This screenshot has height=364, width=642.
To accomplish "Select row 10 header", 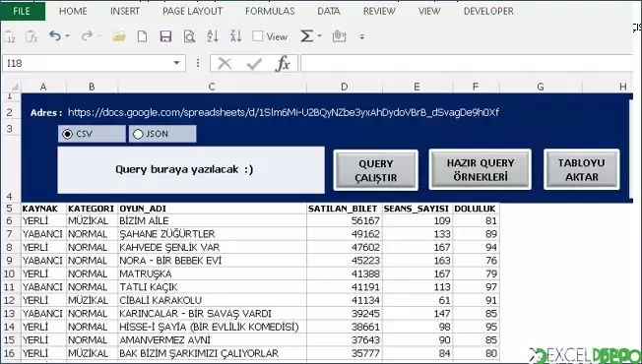I will click(x=10, y=273).
